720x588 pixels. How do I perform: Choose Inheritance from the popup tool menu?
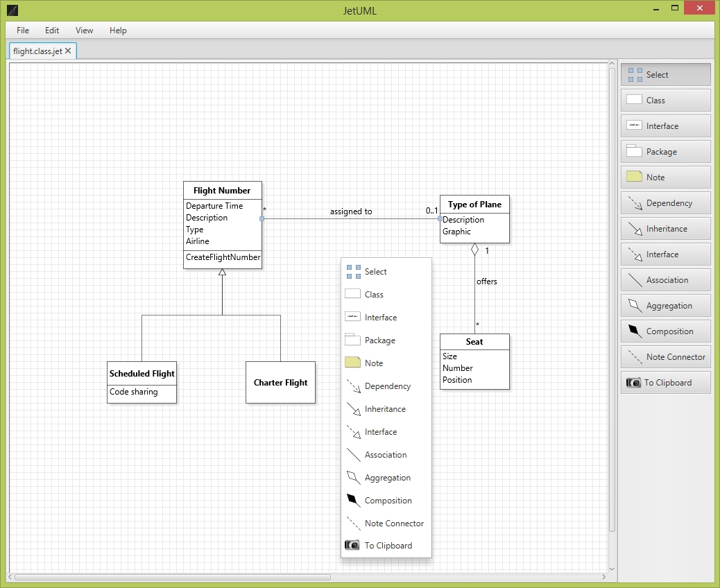[x=385, y=409]
